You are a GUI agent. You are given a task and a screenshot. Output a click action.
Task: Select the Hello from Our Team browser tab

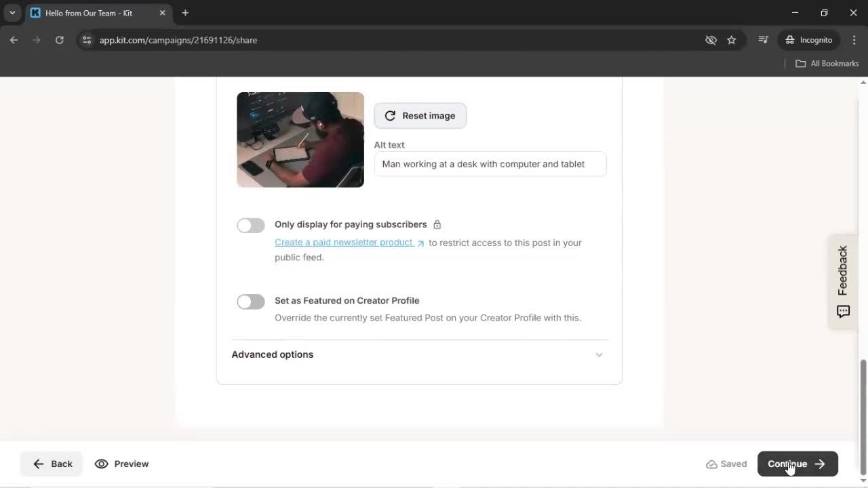[88, 12]
